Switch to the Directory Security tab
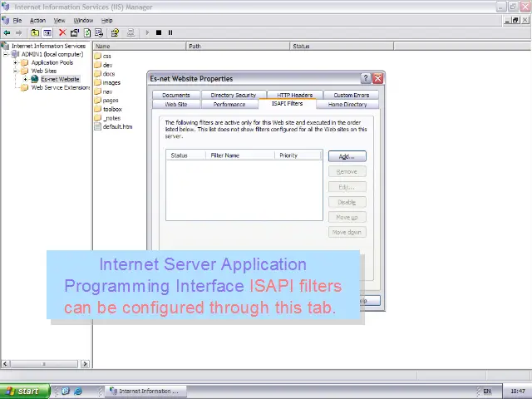The height and width of the screenshot is (399, 532). 234,95
